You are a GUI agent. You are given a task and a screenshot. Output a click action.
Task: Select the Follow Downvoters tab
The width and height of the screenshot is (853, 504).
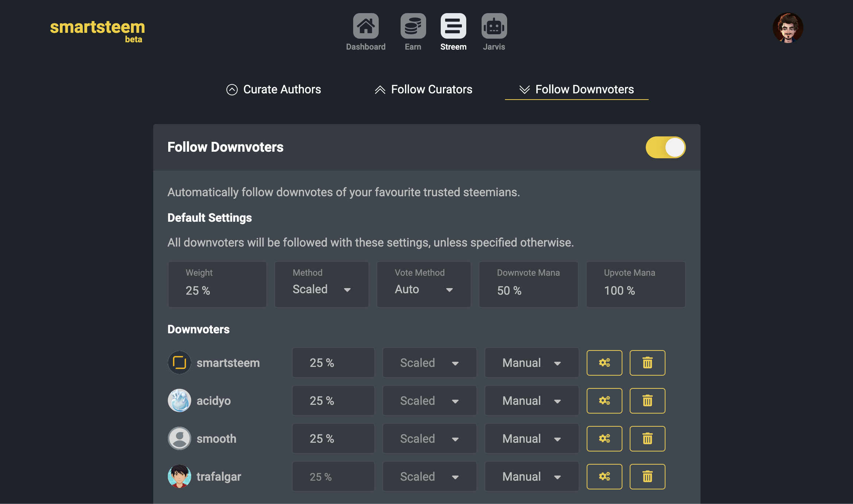click(x=576, y=89)
